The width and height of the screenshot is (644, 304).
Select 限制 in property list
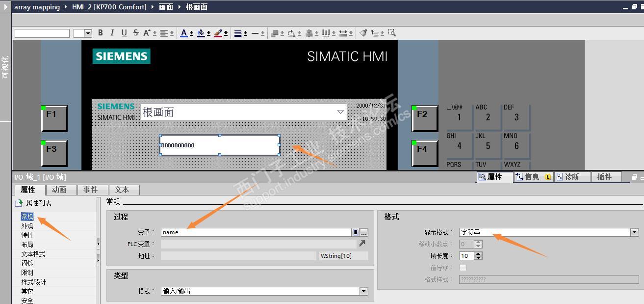[x=27, y=273]
